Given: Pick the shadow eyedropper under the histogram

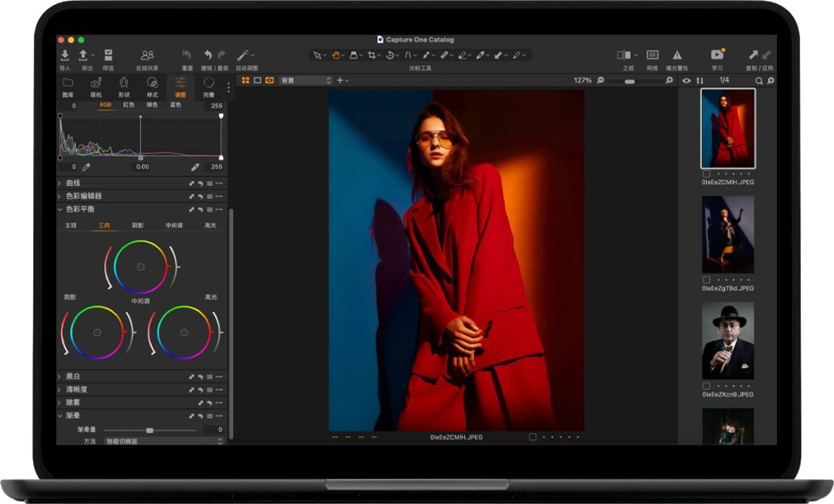Looking at the screenshot, I should coord(86,167).
